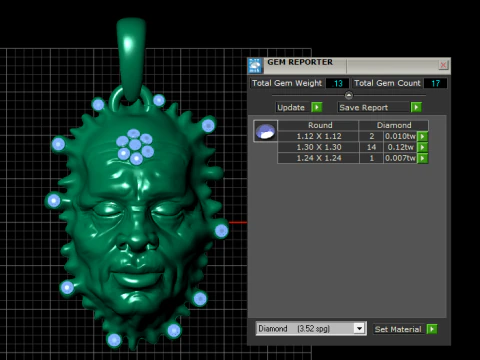Click green arrow for the 1.12 X 1.12 row
This screenshot has height=360, width=480.
point(422,136)
